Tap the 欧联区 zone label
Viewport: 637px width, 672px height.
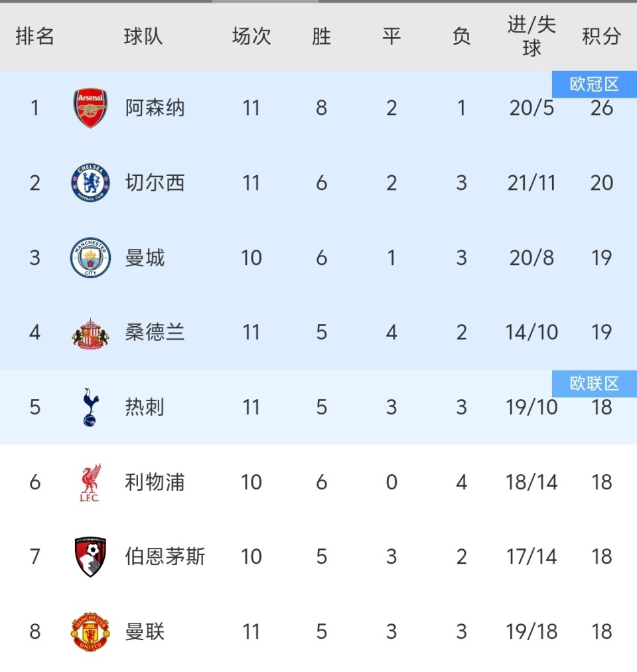pos(594,384)
